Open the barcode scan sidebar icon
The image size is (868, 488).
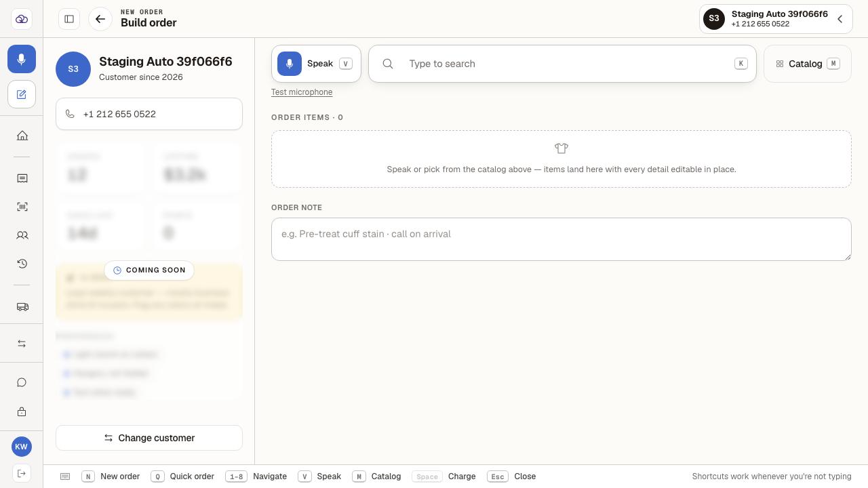[x=22, y=207]
